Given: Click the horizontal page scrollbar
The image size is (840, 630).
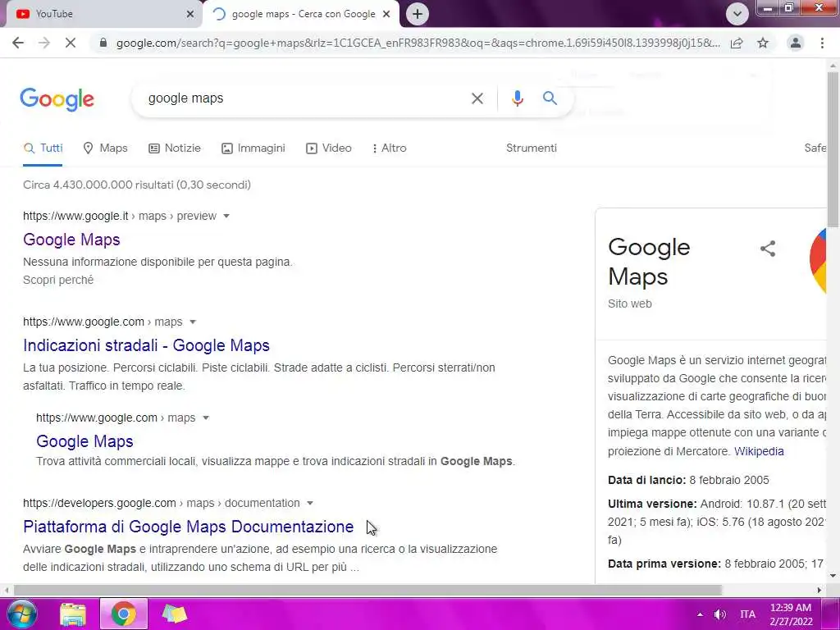Looking at the screenshot, I should tap(367, 590).
